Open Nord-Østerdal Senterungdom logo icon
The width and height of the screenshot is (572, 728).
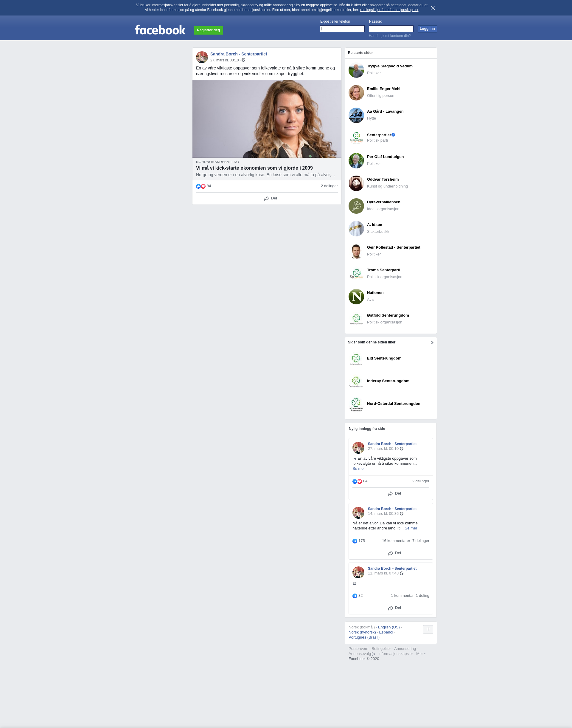356,404
